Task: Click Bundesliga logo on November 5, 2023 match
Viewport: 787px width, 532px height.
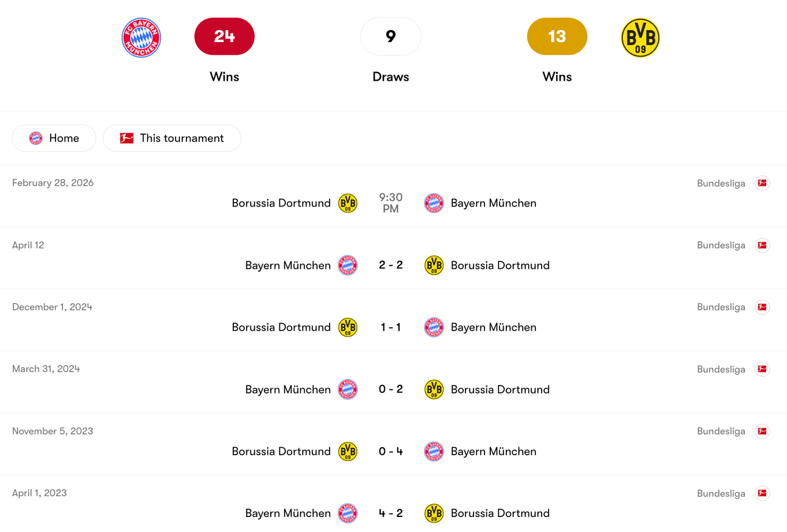Action: [762, 431]
